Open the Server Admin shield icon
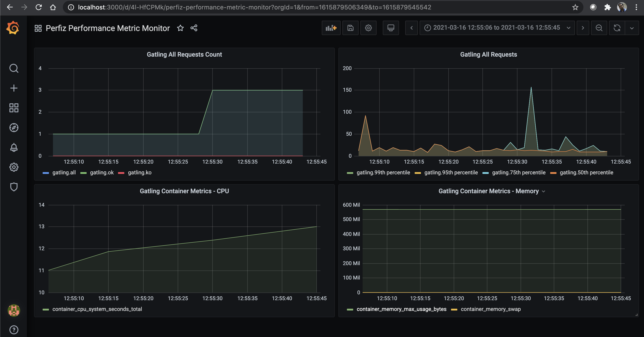This screenshot has width=644, height=337. point(14,187)
